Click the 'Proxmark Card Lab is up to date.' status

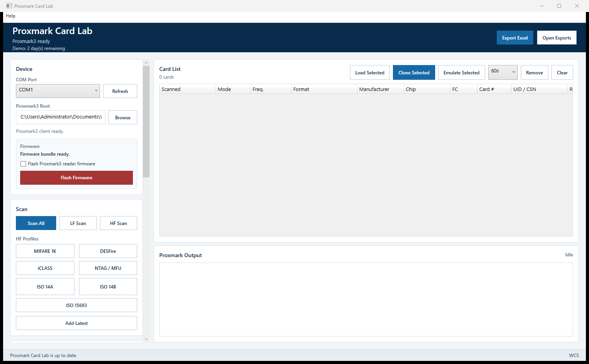tap(43, 355)
